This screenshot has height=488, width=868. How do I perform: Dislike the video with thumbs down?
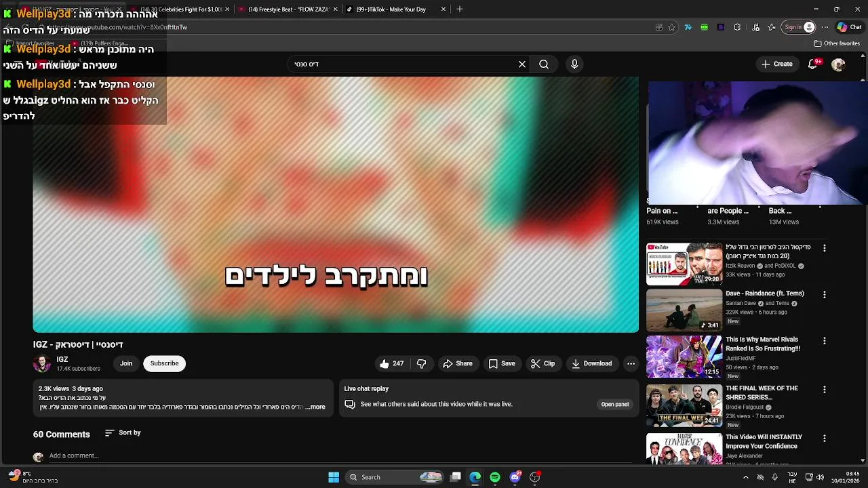pyautogui.click(x=421, y=363)
